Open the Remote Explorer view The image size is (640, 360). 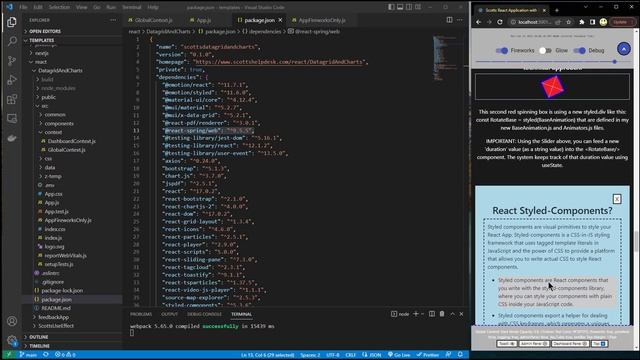coord(12,118)
